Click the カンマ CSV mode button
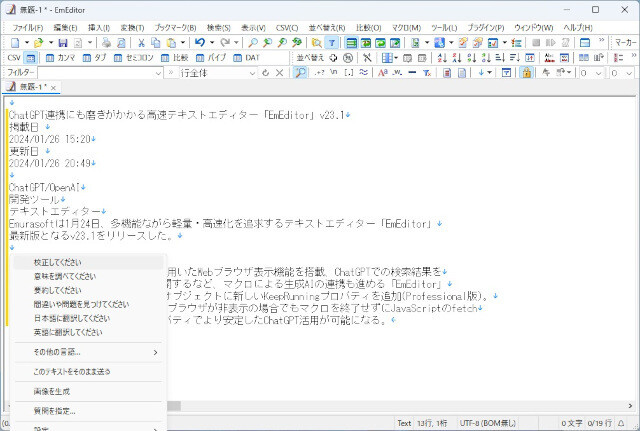The height and width of the screenshot is (431, 640). [61, 58]
